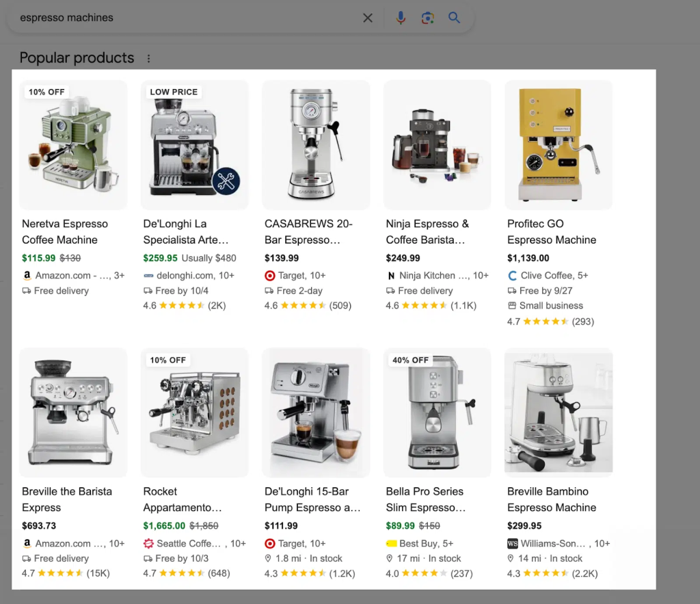Open the Clive Coffee seller link on Profitec card
The width and height of the screenshot is (700, 604).
click(x=546, y=275)
